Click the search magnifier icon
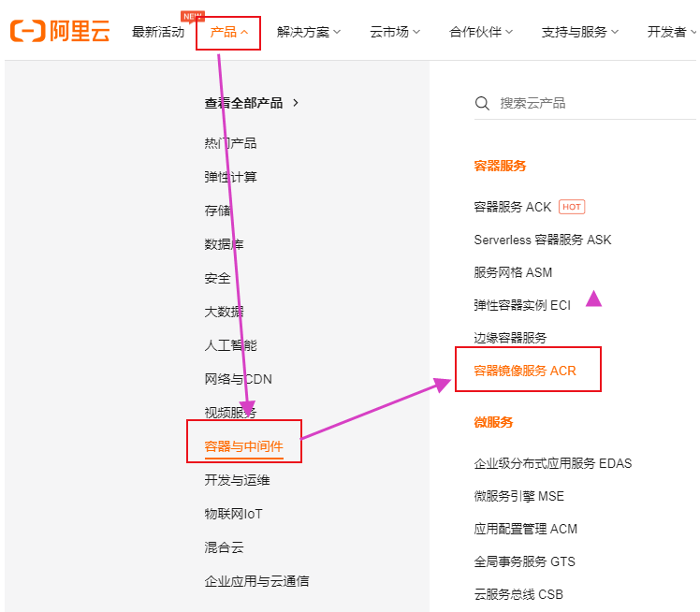Viewport: 700px width, 612px height. click(x=483, y=103)
